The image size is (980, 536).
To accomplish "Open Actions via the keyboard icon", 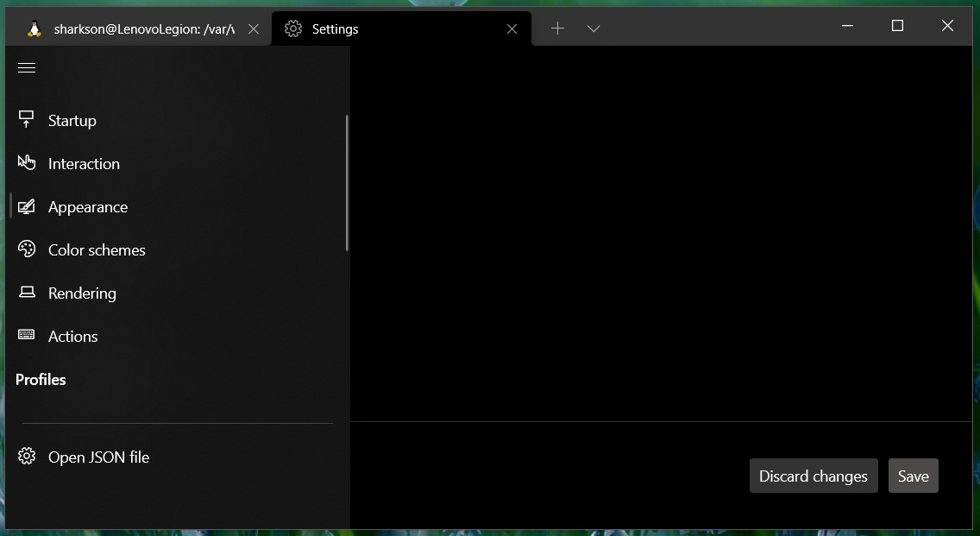I will tap(27, 336).
